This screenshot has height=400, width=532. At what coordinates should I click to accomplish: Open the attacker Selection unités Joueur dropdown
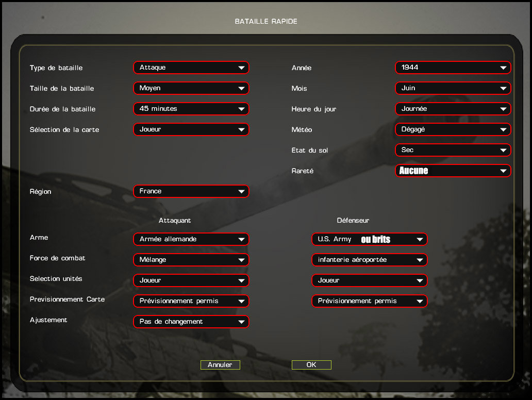click(191, 280)
